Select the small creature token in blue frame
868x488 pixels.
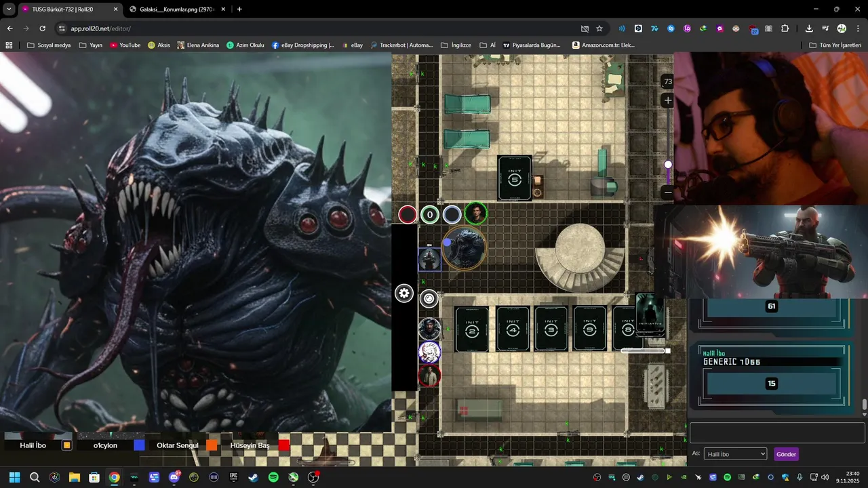(x=429, y=259)
